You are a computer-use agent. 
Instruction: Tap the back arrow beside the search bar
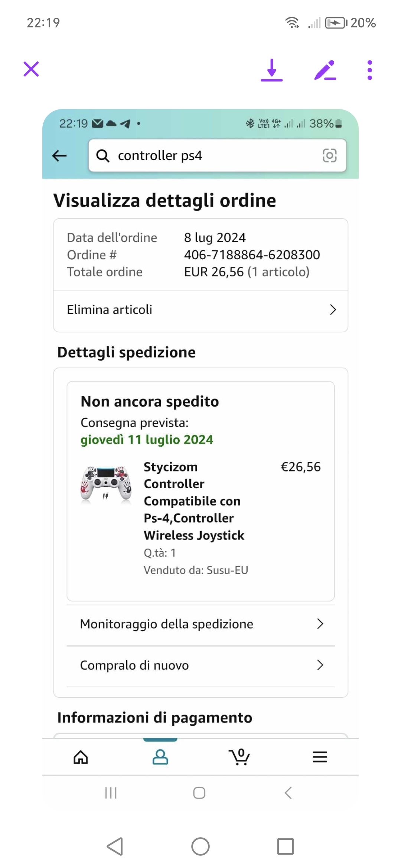pos(59,156)
